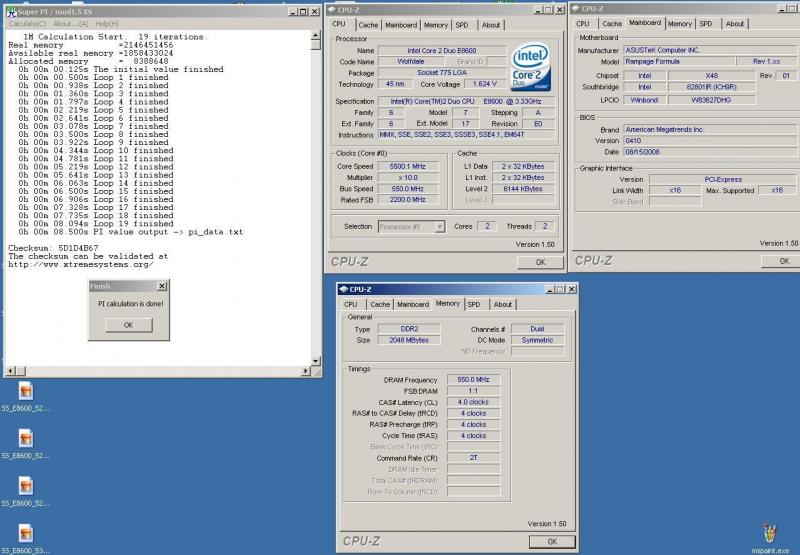Click the memory size value '2048 MBytes'

tap(409, 340)
